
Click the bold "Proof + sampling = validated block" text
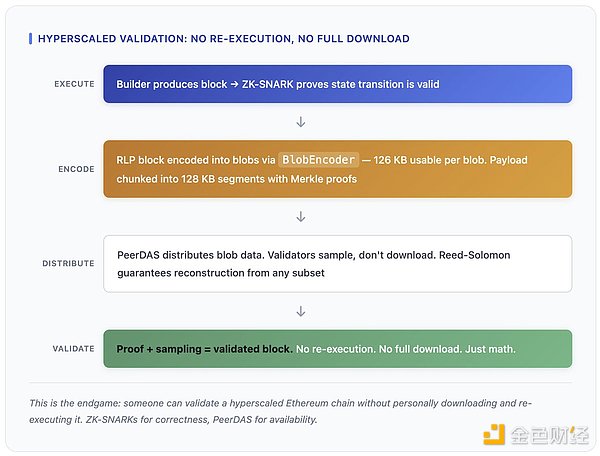204,349
